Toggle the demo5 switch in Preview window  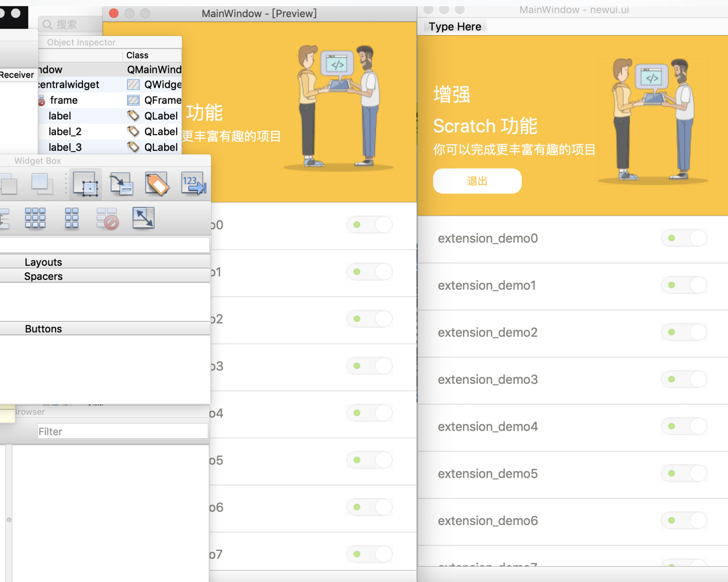tap(370, 460)
